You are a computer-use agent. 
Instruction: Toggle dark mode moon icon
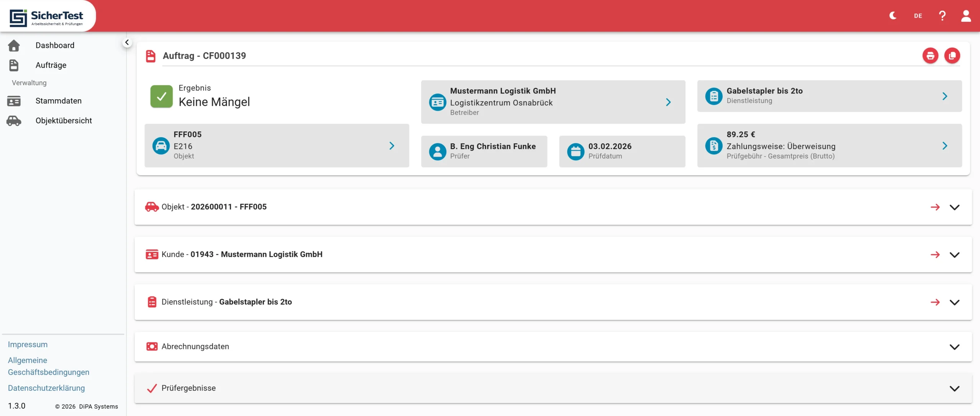[893, 16]
